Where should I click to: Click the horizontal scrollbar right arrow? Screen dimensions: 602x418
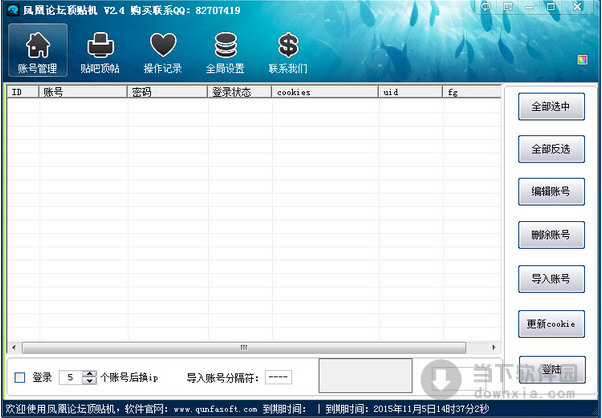coord(494,348)
